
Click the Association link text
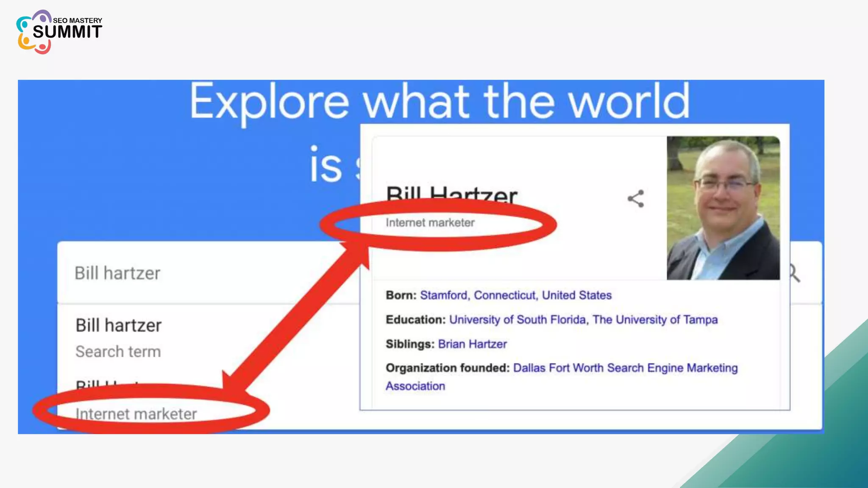click(415, 386)
